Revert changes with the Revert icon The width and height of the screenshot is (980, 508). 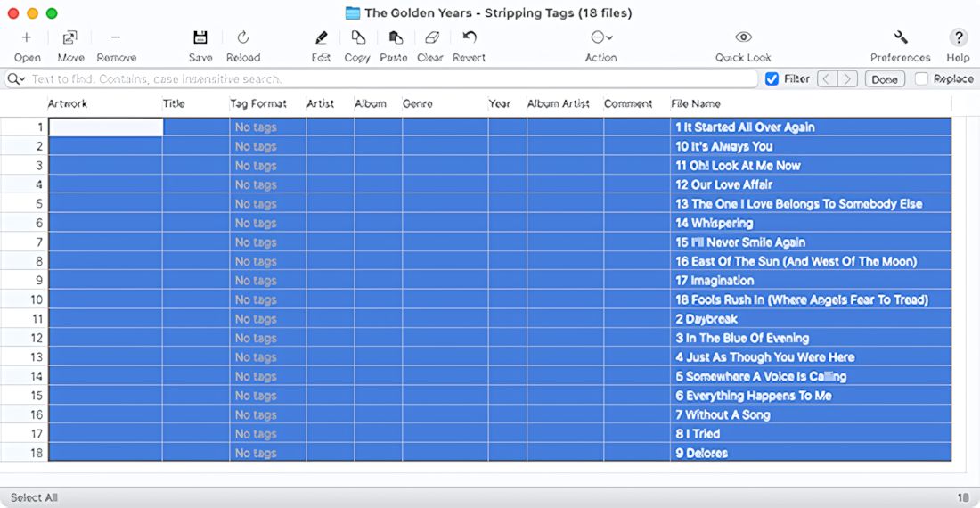click(470, 37)
